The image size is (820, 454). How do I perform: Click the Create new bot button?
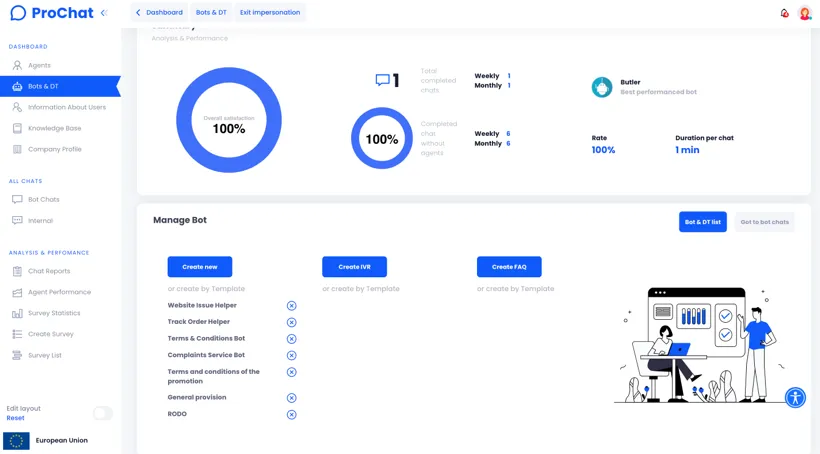pos(199,267)
